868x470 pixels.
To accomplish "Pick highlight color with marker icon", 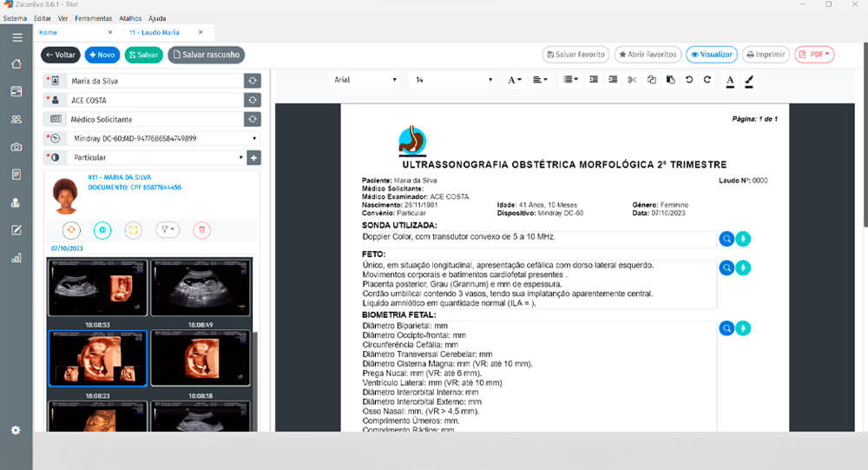I will coord(749,81).
